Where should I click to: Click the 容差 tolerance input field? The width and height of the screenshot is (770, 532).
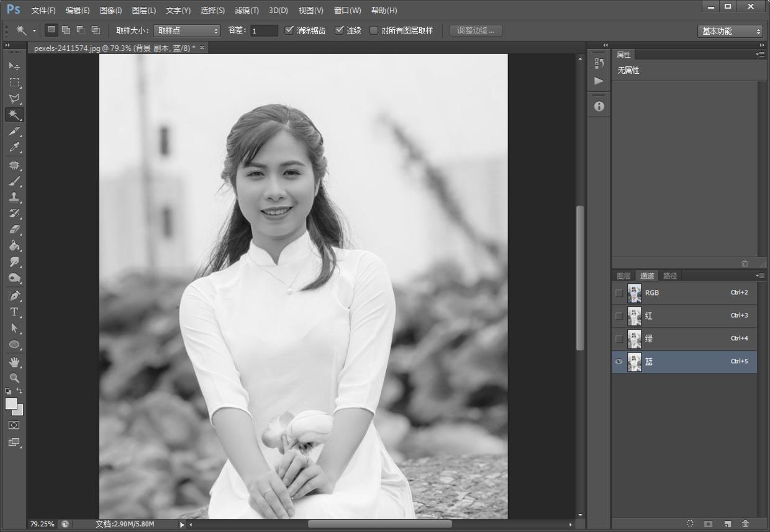pyautogui.click(x=264, y=30)
